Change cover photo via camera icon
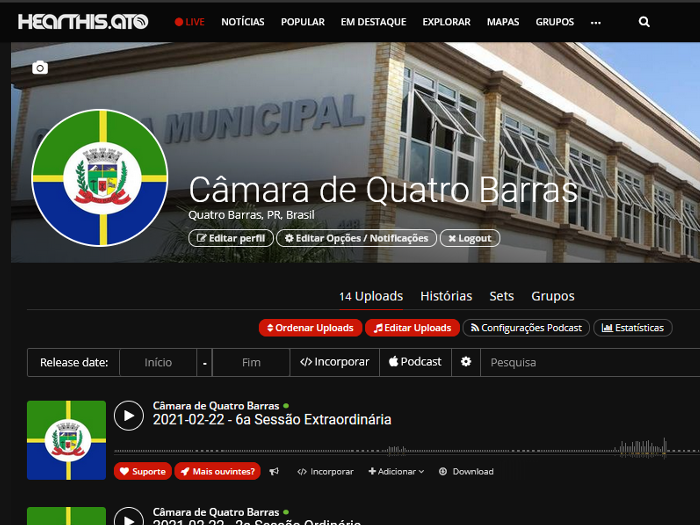Screen dimensions: 700x525 [x=40, y=67]
